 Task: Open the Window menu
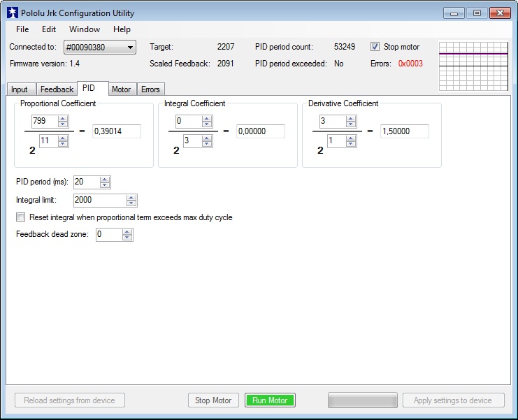[x=85, y=29]
